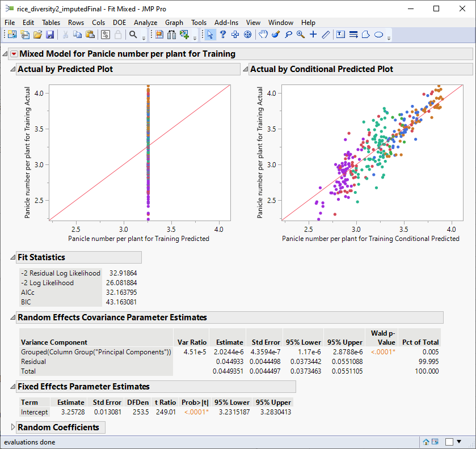Select the Crosshairs tool
This screenshot has width=476, height=449.
coord(313,35)
